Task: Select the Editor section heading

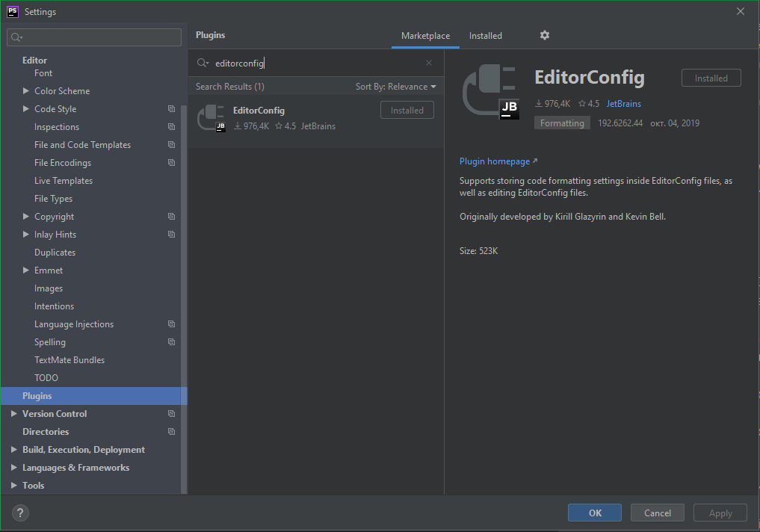Action: (x=34, y=60)
